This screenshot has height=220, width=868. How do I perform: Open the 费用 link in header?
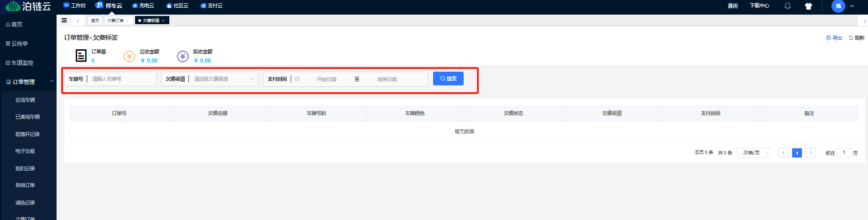click(732, 6)
